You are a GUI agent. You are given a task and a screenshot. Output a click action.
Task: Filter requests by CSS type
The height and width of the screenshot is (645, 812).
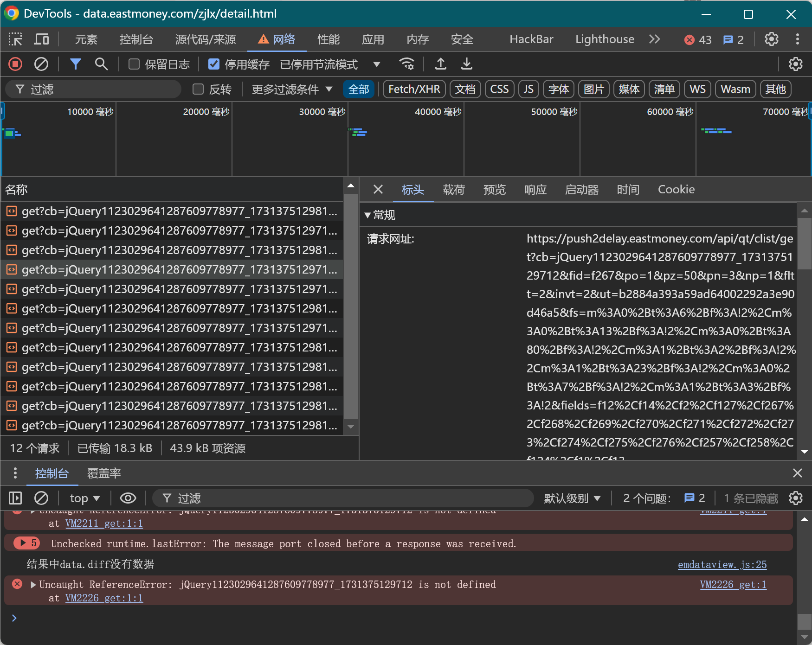pyautogui.click(x=500, y=89)
